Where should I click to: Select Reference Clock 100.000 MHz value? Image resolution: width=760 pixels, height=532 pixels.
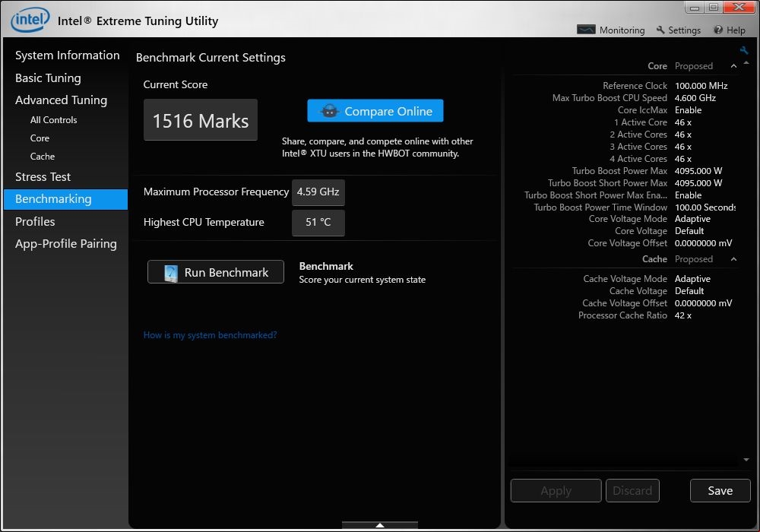pos(701,86)
